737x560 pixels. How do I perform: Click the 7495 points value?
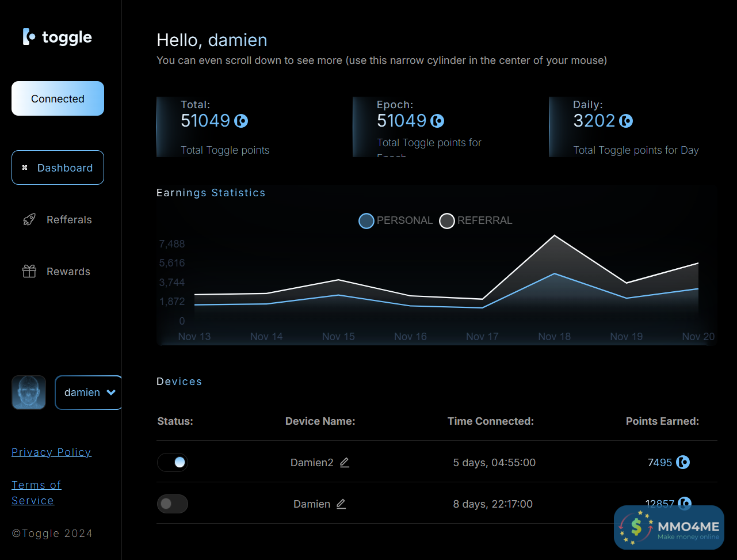[660, 462]
